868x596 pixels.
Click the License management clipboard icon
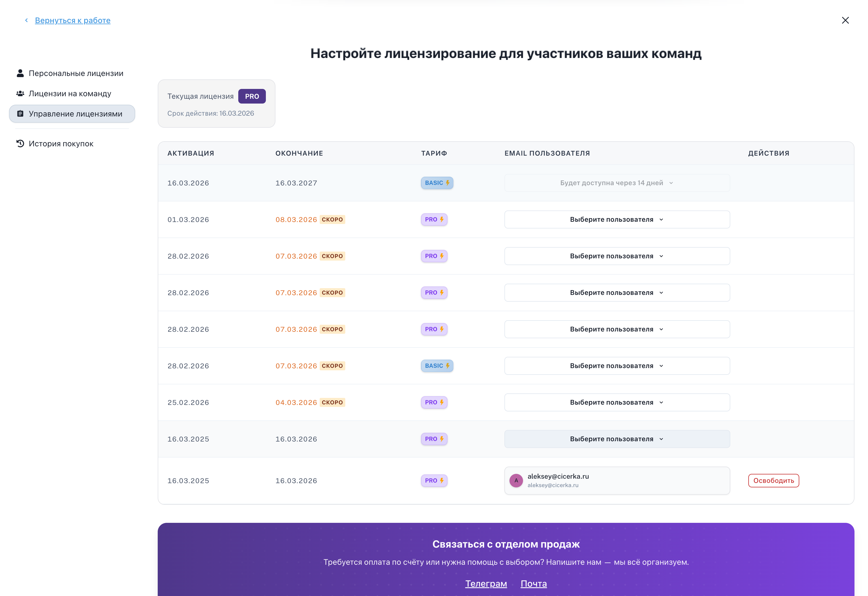coord(20,113)
